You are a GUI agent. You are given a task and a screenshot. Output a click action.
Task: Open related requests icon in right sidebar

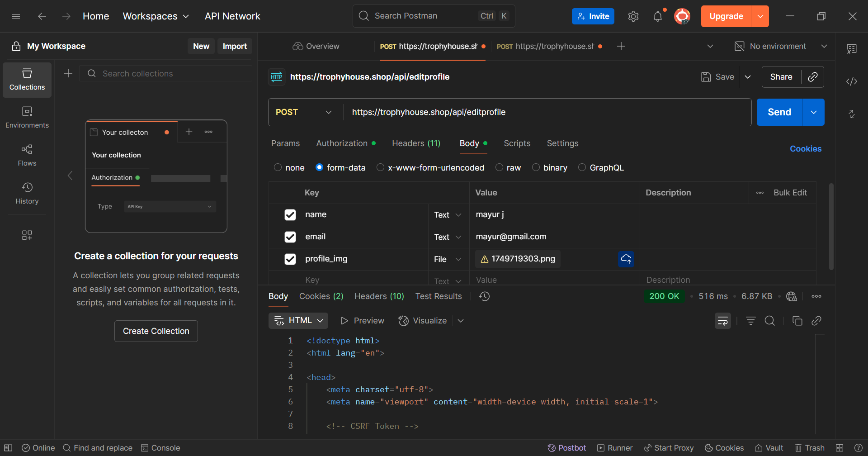[x=852, y=114]
